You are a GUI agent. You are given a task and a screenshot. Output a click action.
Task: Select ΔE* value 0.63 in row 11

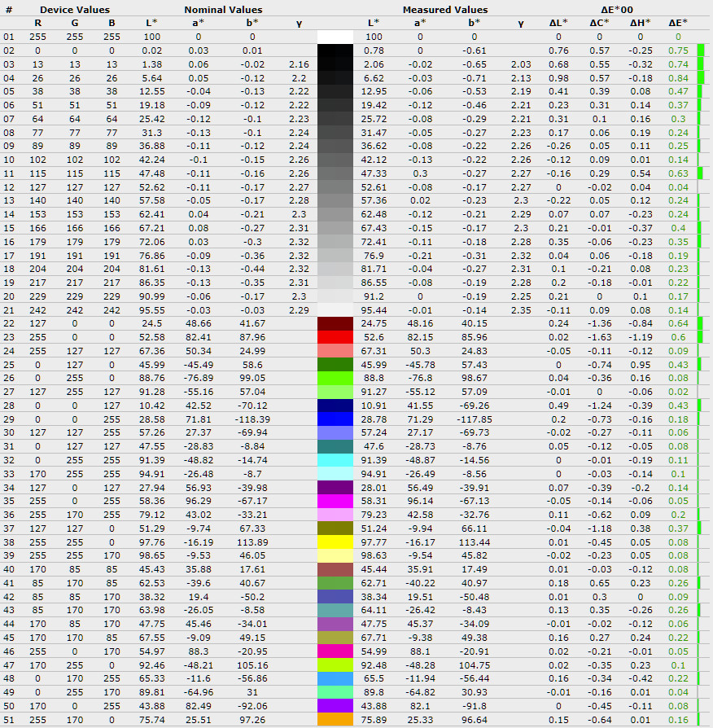coord(678,173)
